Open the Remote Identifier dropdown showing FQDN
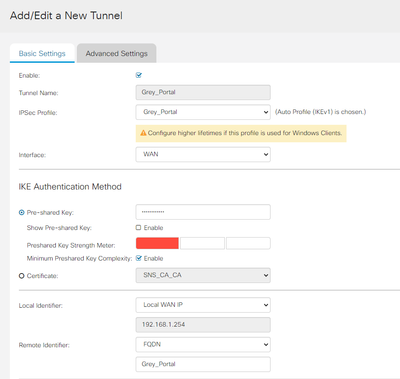This screenshot has height=379, width=400. coord(203,345)
